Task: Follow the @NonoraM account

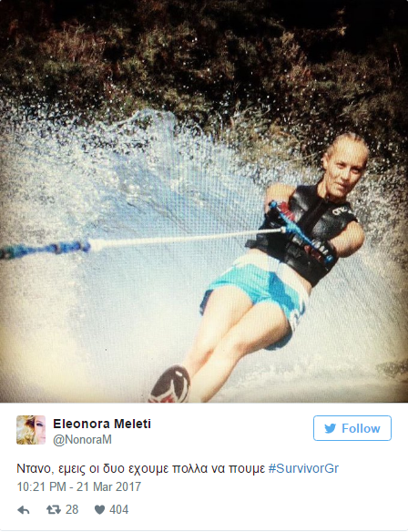Action: [x=352, y=428]
